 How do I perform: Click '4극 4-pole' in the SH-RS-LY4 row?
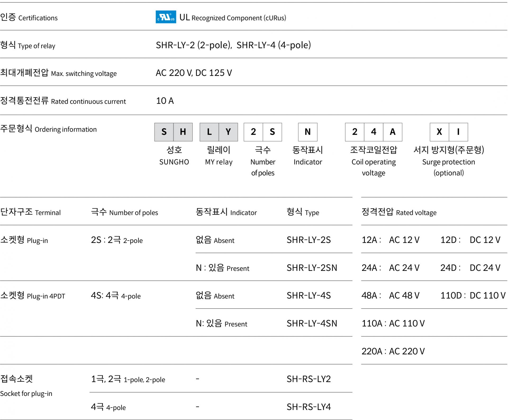click(x=108, y=407)
